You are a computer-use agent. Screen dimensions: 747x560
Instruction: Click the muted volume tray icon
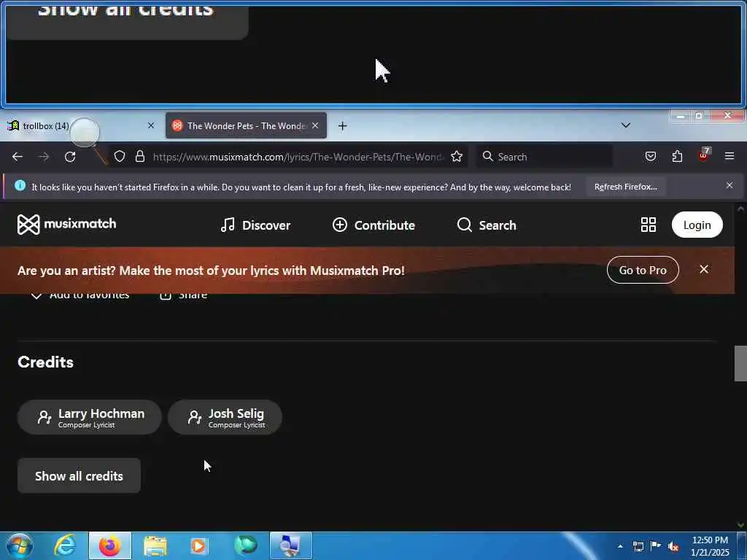coord(673,546)
